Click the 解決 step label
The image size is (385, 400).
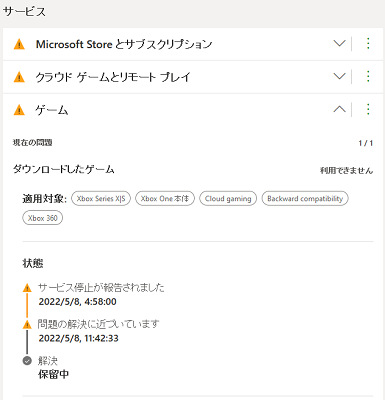tap(48, 361)
